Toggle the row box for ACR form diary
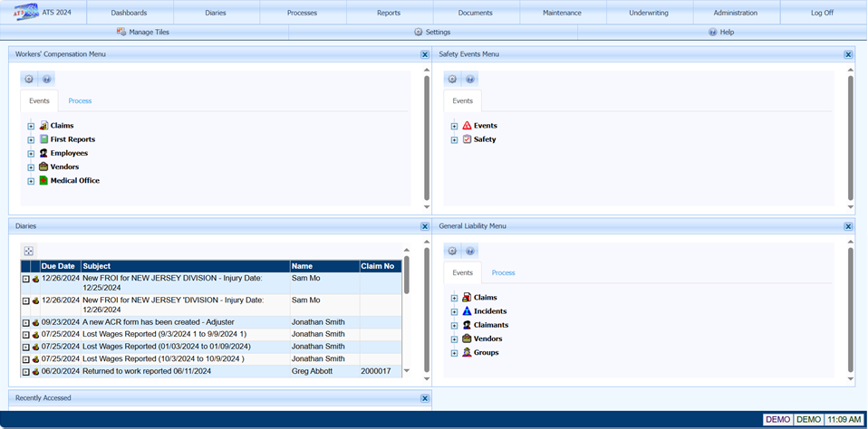The height and width of the screenshot is (429, 868). click(x=26, y=322)
